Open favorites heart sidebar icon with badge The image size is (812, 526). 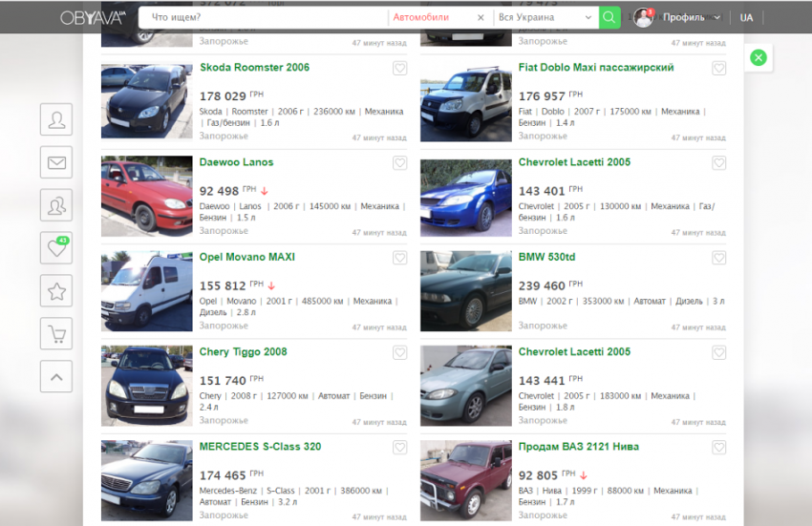click(56, 248)
